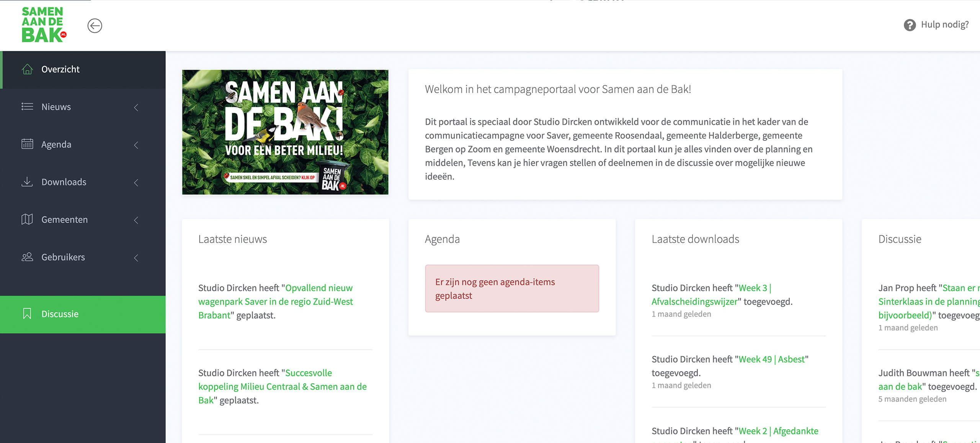This screenshot has width=980, height=443.
Task: Click the Discussie bookmark icon
Action: coord(27,313)
